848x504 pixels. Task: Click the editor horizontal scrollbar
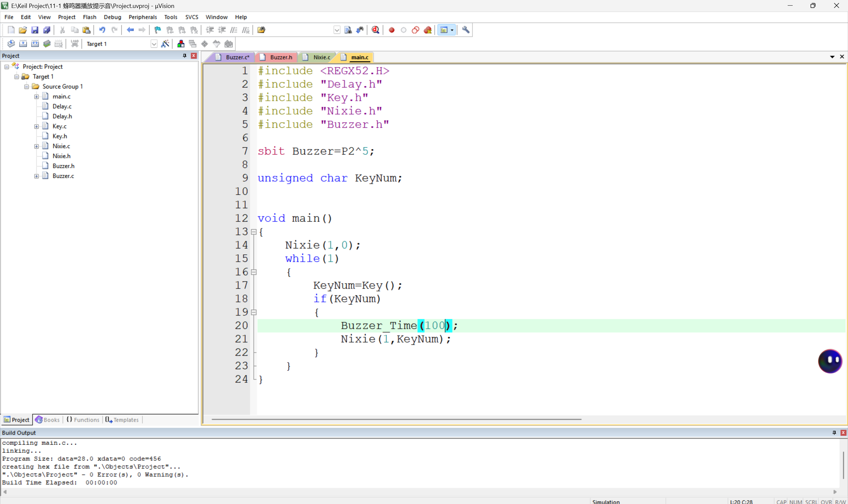tap(396, 420)
